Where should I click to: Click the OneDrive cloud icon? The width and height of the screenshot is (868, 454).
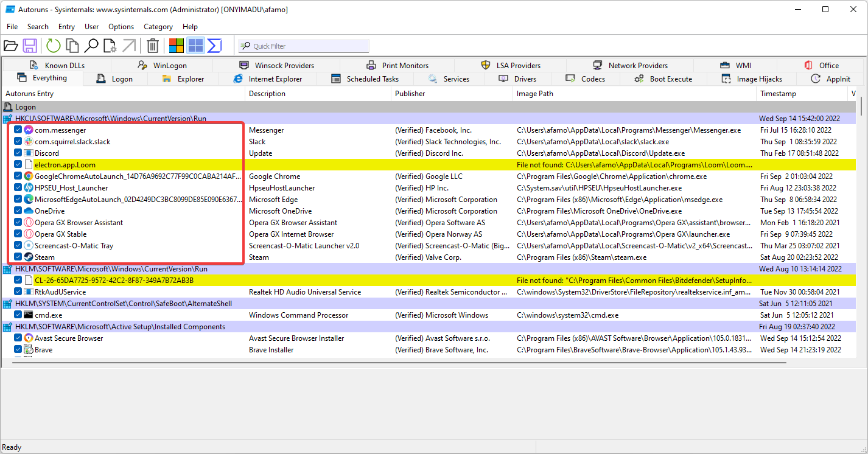(x=29, y=211)
